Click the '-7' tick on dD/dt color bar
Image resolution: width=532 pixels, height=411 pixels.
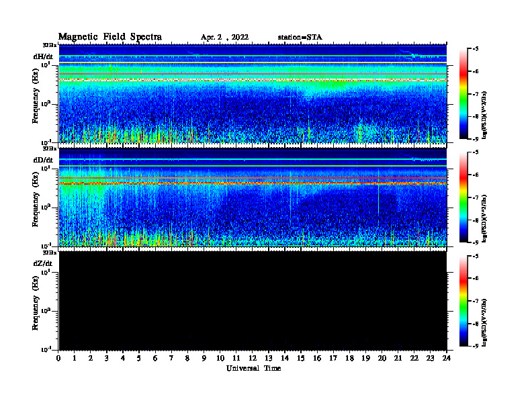pyautogui.click(x=476, y=197)
